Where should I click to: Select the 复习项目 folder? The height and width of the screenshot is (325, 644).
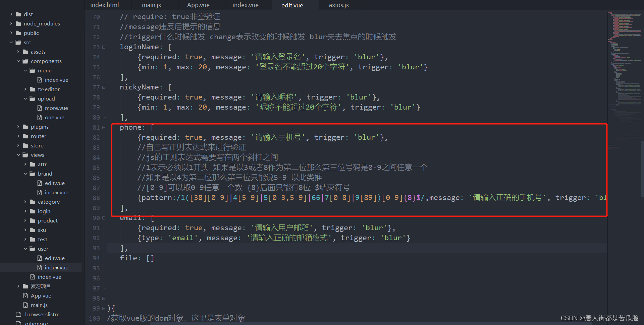point(41,286)
